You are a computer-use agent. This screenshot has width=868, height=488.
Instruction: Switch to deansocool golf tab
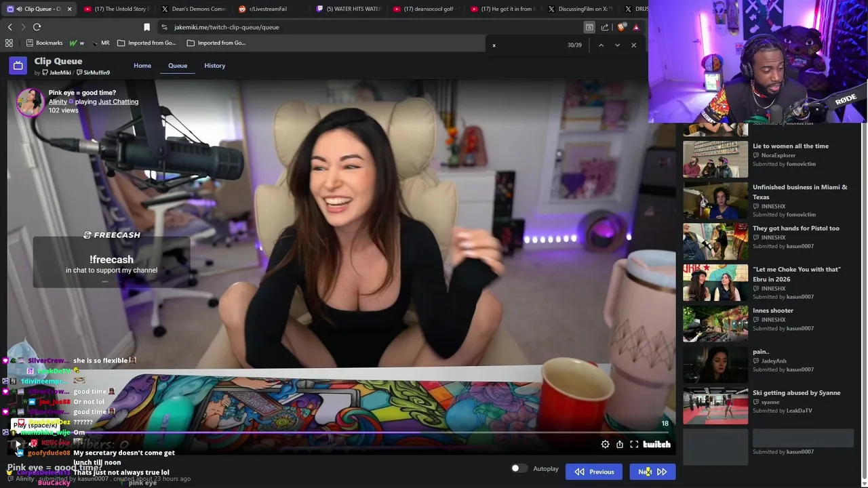coord(426,9)
